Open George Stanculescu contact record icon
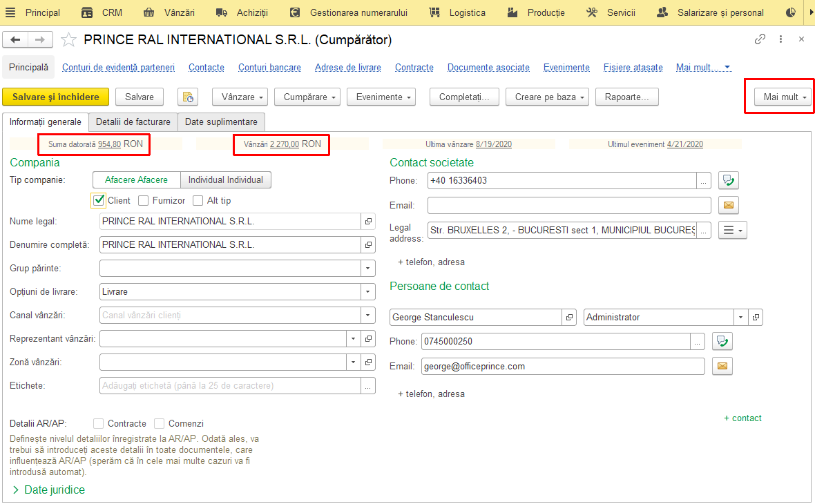The image size is (815, 504). [x=569, y=317]
